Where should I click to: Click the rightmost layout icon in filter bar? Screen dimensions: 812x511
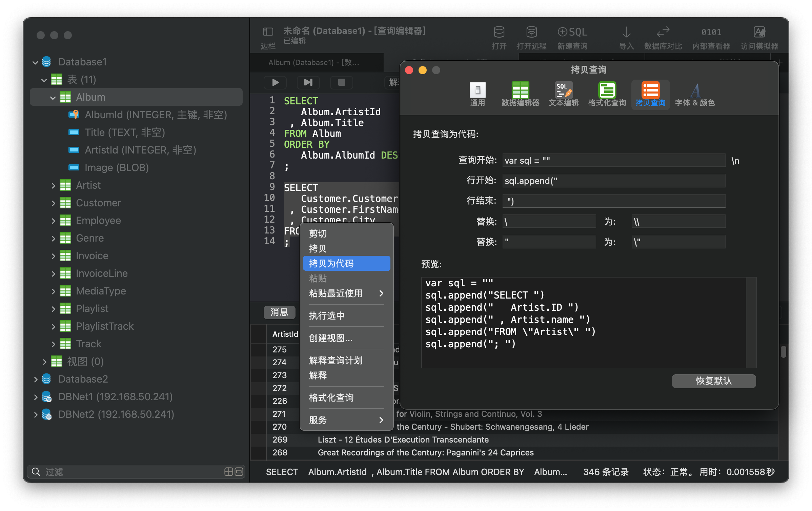(x=239, y=472)
